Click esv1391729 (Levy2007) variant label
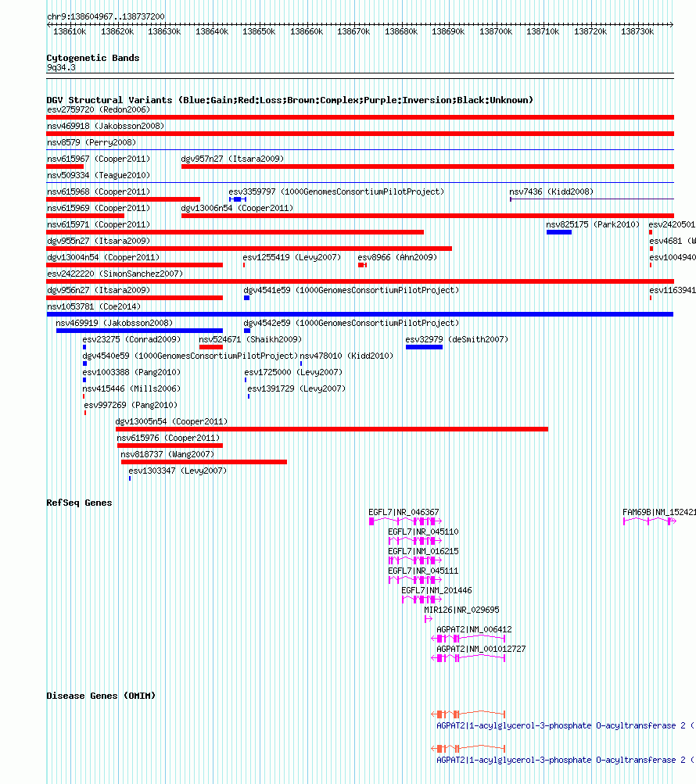Screen dimensions: 696x784 click(296, 389)
